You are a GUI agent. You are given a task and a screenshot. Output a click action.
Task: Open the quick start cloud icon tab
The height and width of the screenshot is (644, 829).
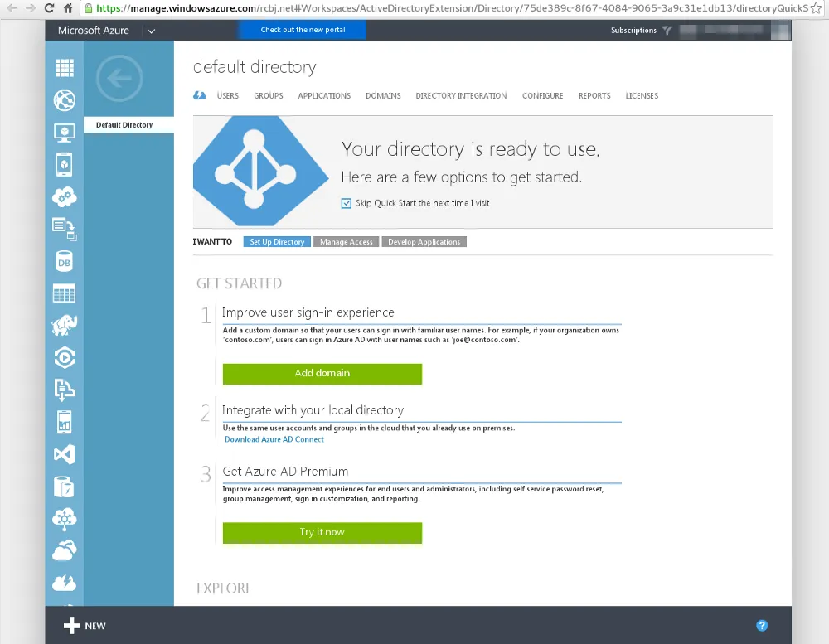[x=199, y=95]
